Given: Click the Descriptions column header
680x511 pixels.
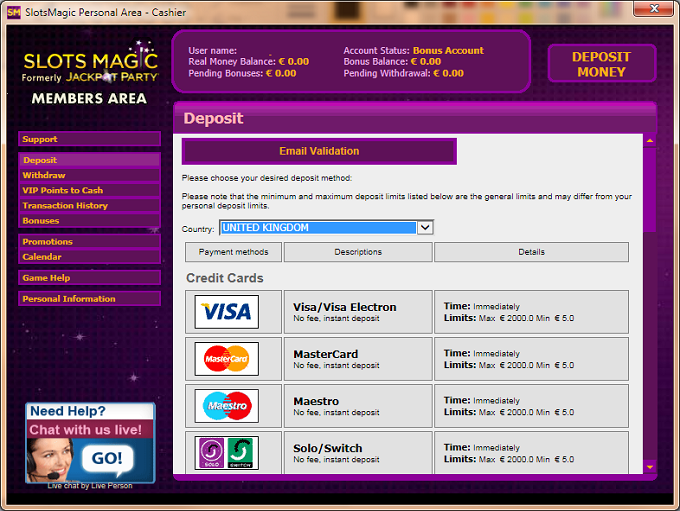Looking at the screenshot, I should (x=358, y=252).
